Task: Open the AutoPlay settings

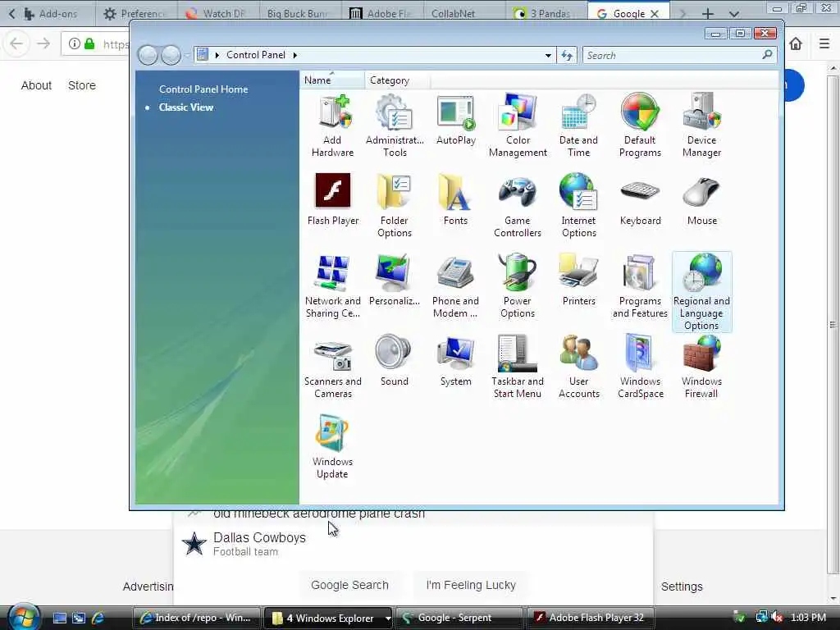Action: (456, 120)
